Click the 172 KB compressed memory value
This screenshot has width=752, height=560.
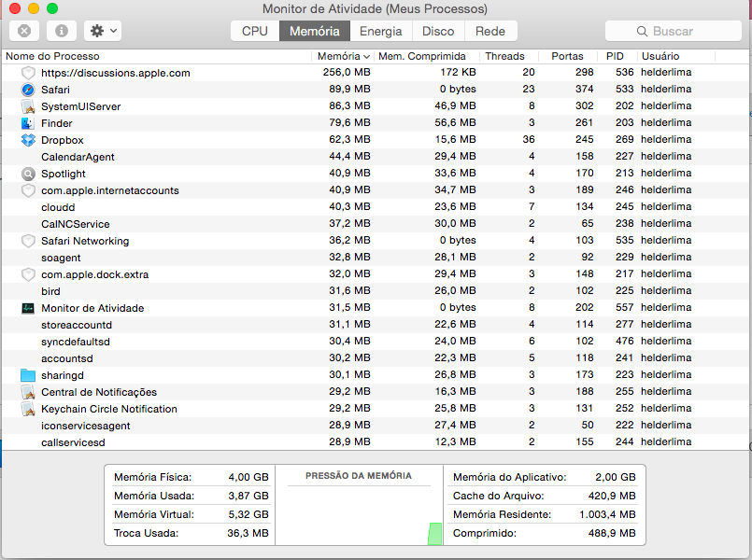[x=459, y=73]
